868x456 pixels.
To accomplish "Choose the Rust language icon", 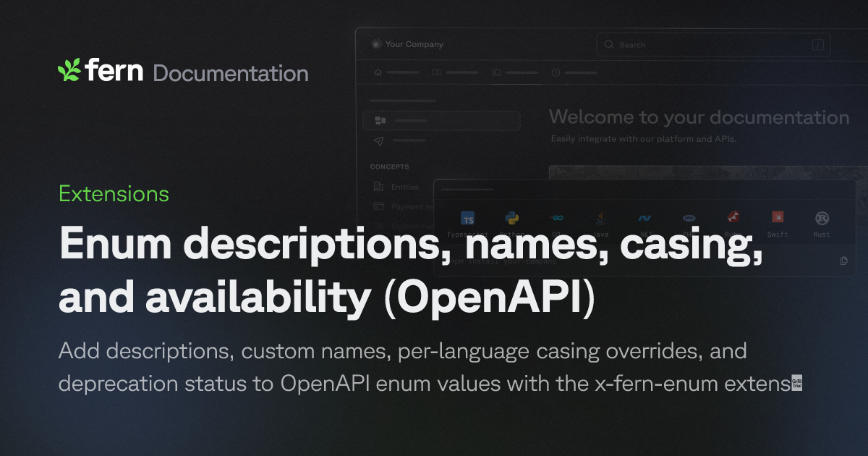I will [822, 218].
